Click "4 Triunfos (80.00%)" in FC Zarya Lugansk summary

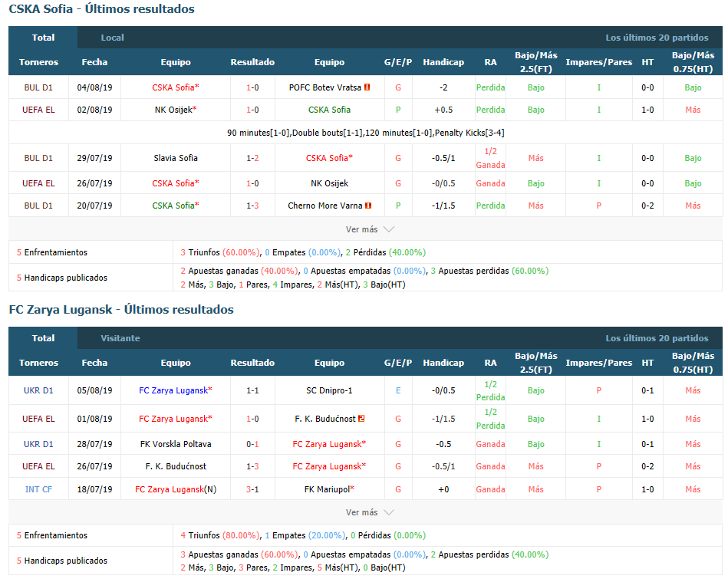pos(220,535)
